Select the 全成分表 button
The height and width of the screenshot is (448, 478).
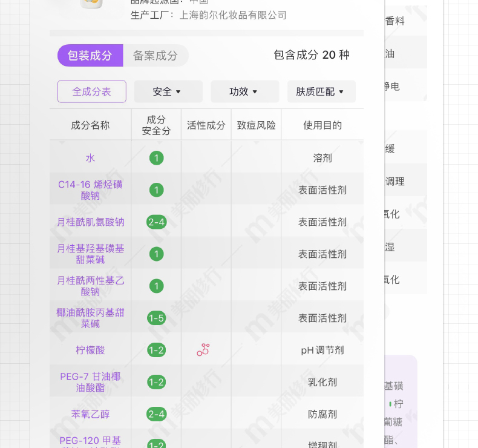(92, 91)
